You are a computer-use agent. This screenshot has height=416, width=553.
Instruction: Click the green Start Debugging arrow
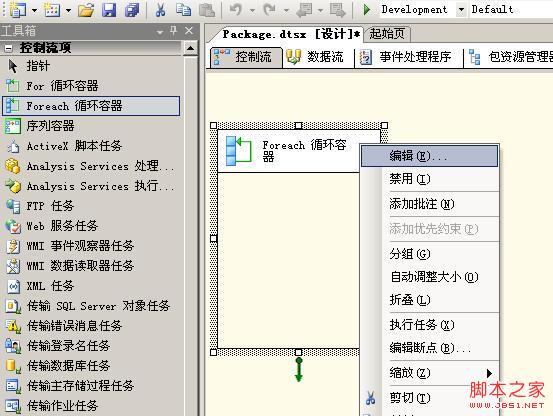[x=367, y=10]
